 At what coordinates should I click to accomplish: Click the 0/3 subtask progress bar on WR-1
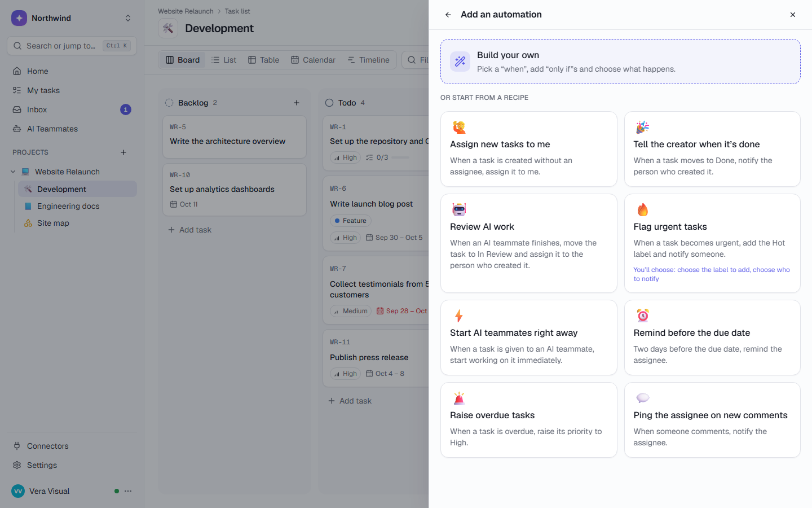pos(400,157)
